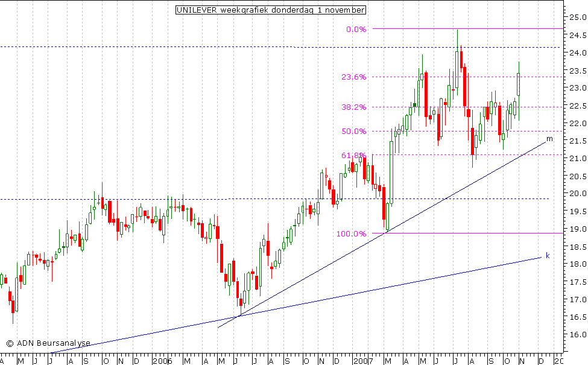
Task: Click the 23.5 price axis value
Action: click(x=578, y=71)
